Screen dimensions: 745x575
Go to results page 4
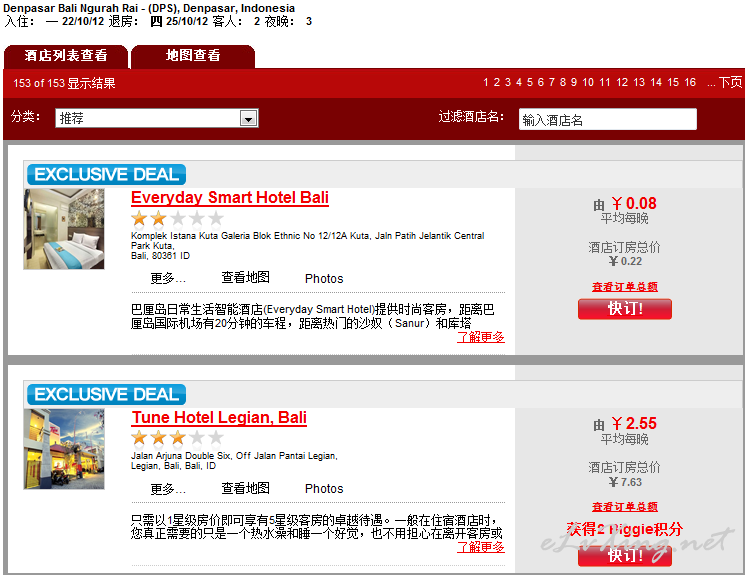pos(518,83)
